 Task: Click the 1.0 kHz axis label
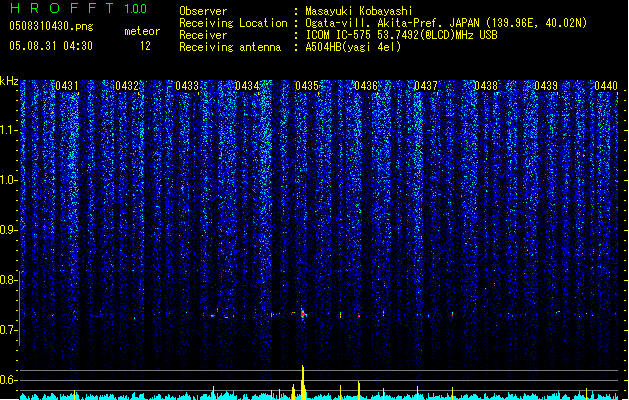pyautogui.click(x=8, y=180)
